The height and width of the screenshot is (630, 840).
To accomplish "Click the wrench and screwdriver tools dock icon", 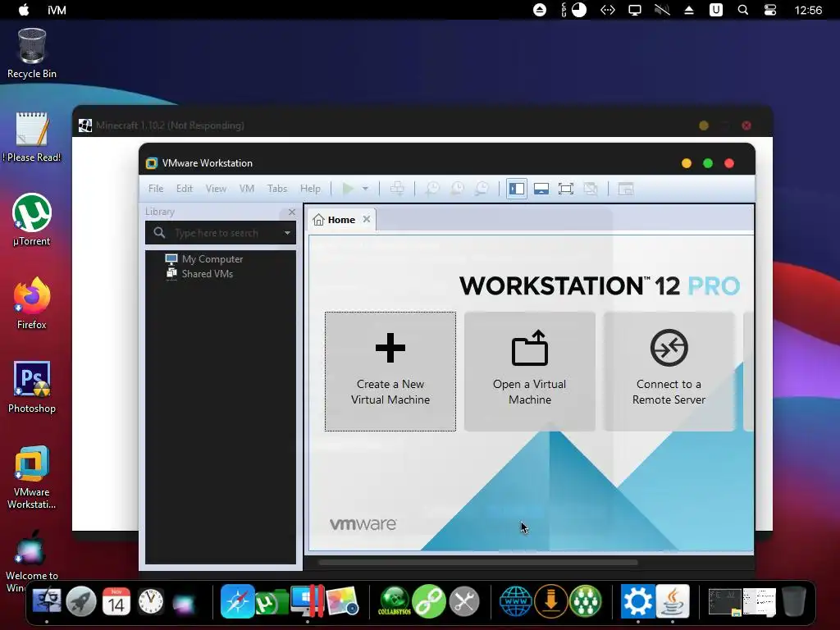I will [464, 601].
